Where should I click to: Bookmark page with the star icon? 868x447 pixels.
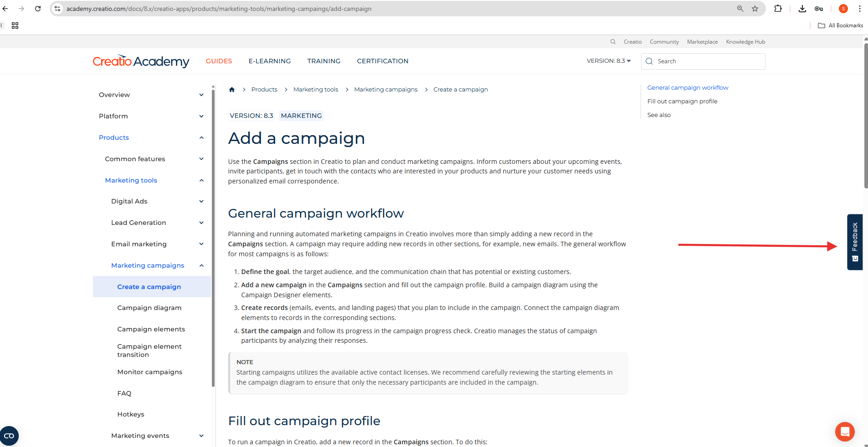coord(755,9)
